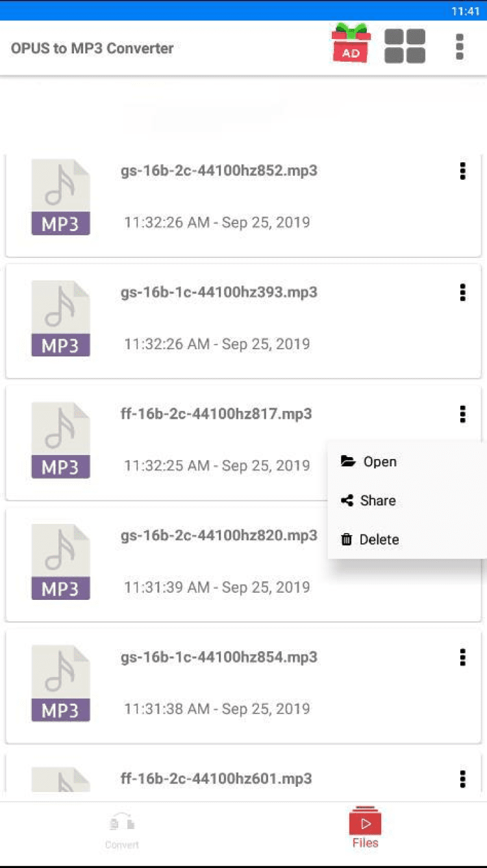487x868 pixels.
Task: Tap MP3 icon for ff-16b-2c-44100hz817.mp3
Action: tap(60, 440)
